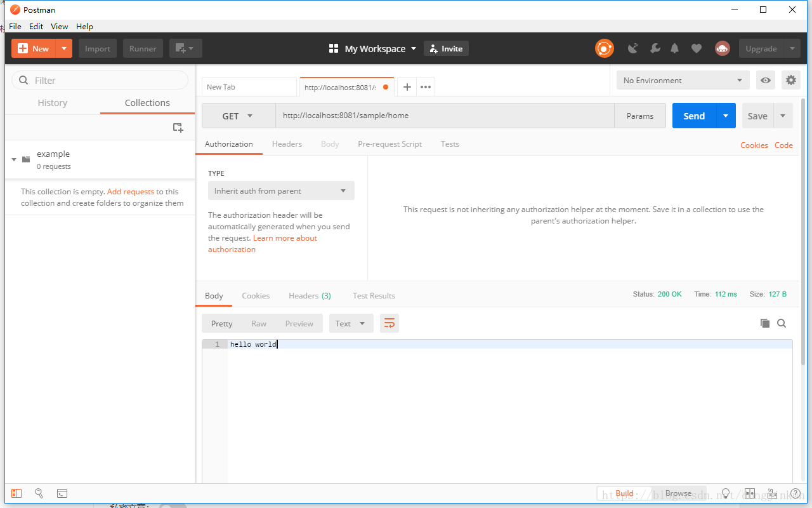Image resolution: width=812 pixels, height=508 pixels.
Task: Click environment quick look eye icon
Action: click(766, 80)
